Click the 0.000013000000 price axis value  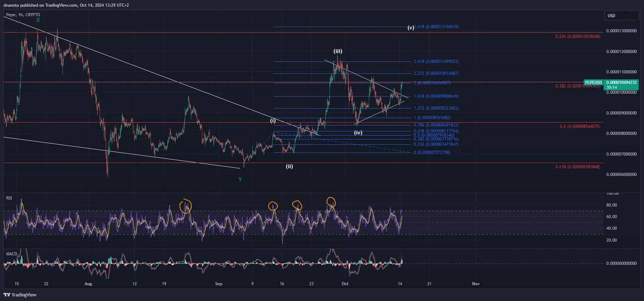point(621,31)
